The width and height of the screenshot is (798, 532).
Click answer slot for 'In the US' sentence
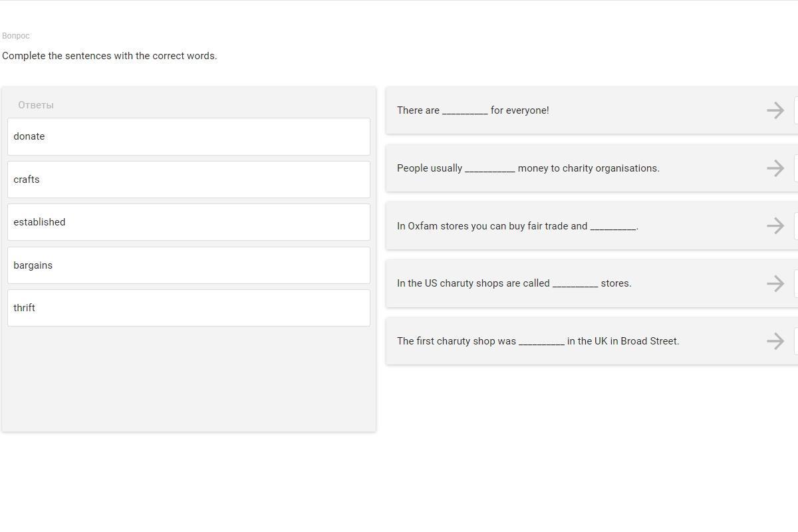(796, 283)
